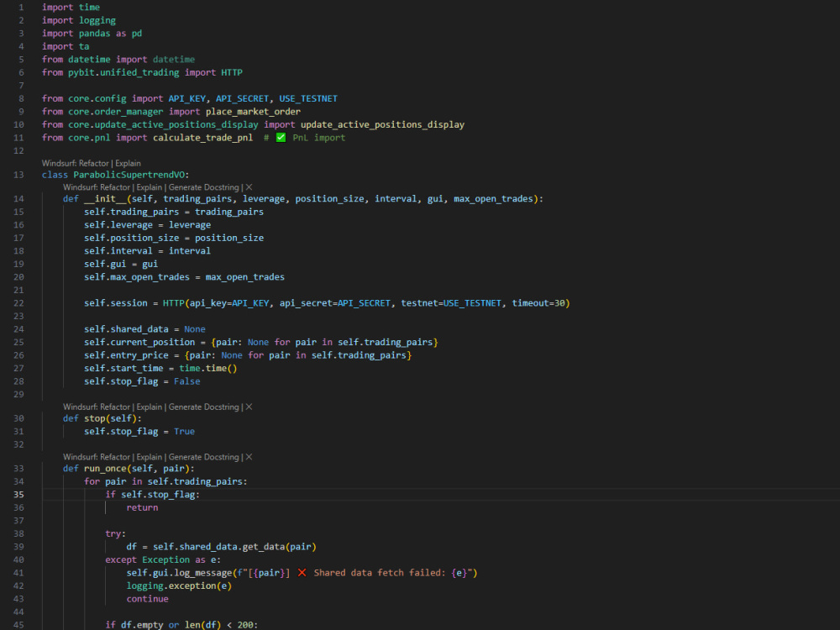Click 'PnL import' comment text

point(318,138)
